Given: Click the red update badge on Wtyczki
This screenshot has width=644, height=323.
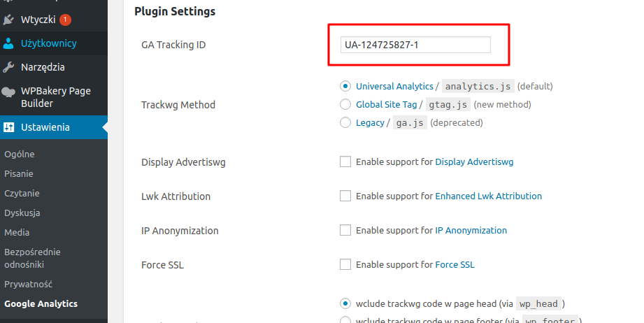Looking at the screenshot, I should point(65,20).
